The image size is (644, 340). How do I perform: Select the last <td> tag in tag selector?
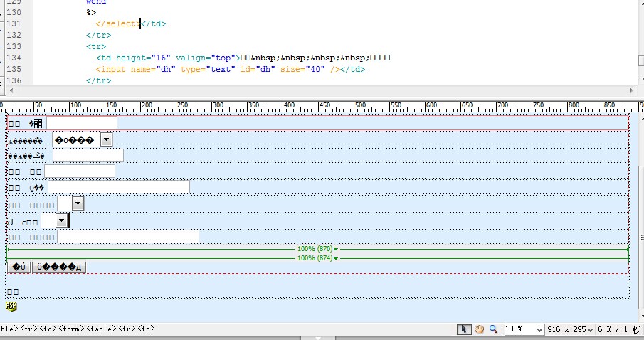tap(146, 329)
